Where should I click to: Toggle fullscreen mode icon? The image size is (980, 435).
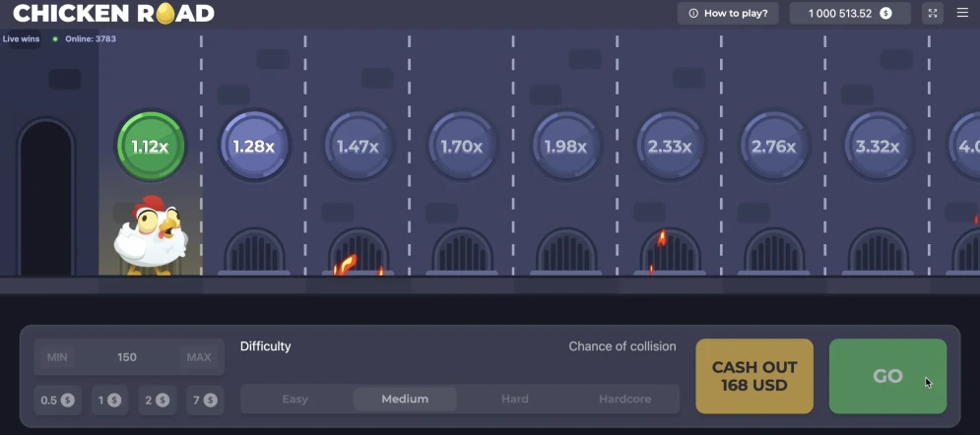click(933, 13)
